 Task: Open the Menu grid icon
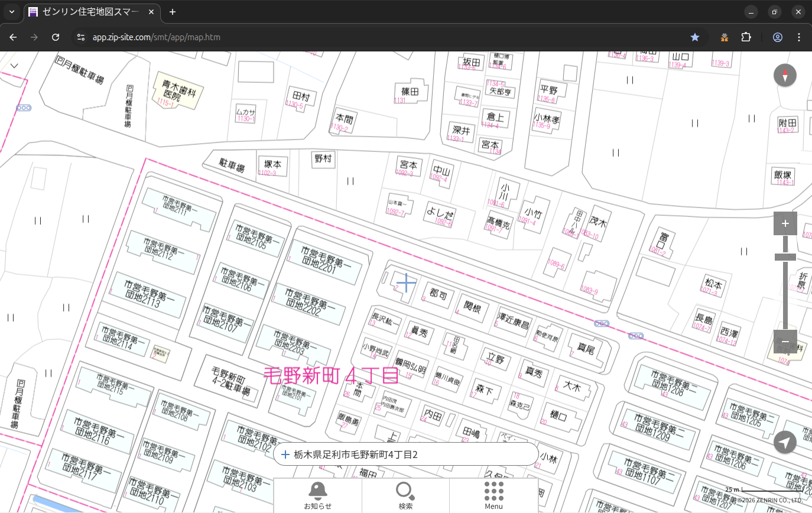click(493, 495)
